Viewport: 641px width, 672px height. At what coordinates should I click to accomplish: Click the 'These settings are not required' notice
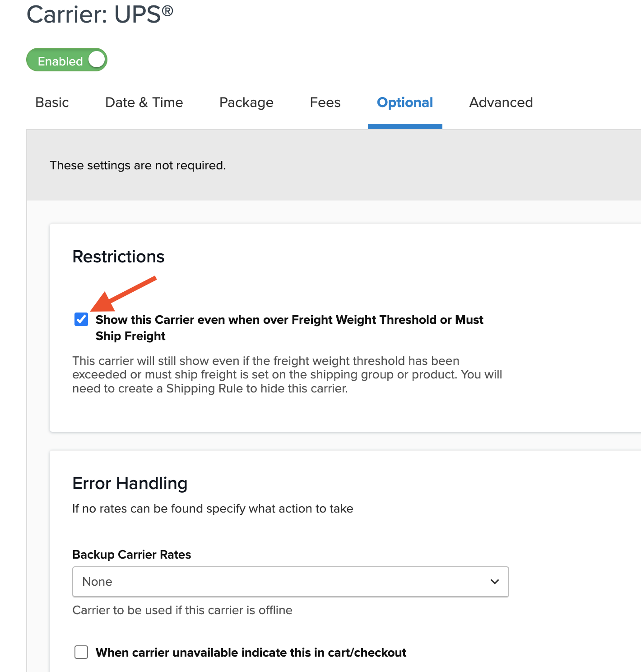[x=138, y=165]
